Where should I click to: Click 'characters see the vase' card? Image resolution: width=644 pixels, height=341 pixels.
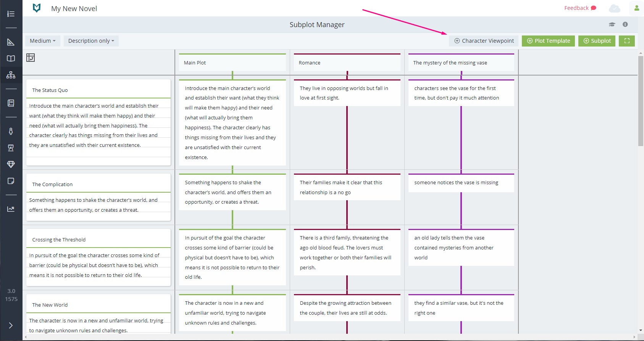coord(461,93)
